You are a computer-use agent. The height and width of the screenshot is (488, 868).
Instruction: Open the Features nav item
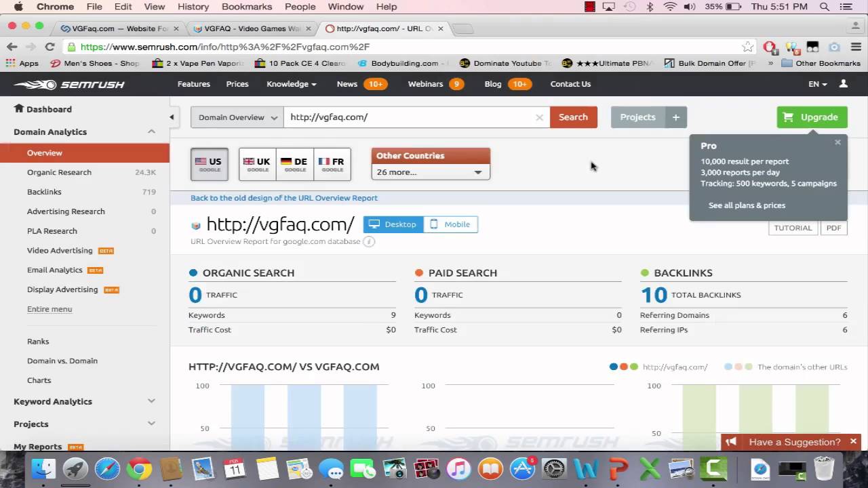(x=194, y=84)
